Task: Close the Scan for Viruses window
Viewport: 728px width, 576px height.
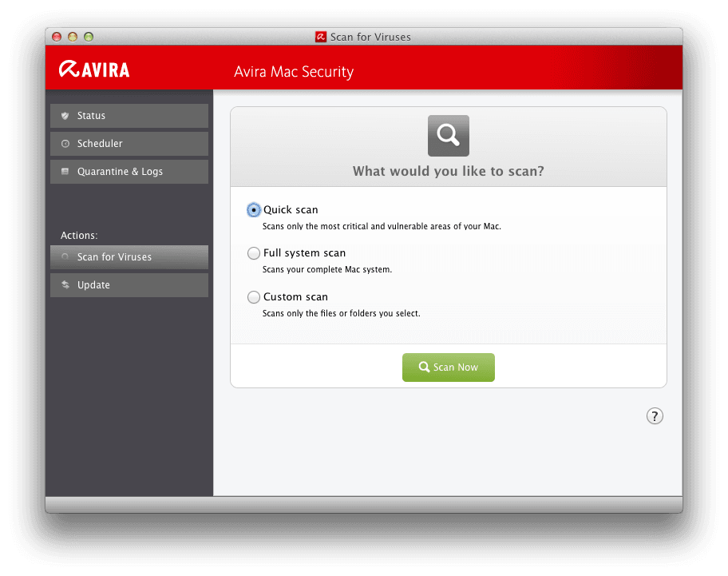Action: coord(57,37)
